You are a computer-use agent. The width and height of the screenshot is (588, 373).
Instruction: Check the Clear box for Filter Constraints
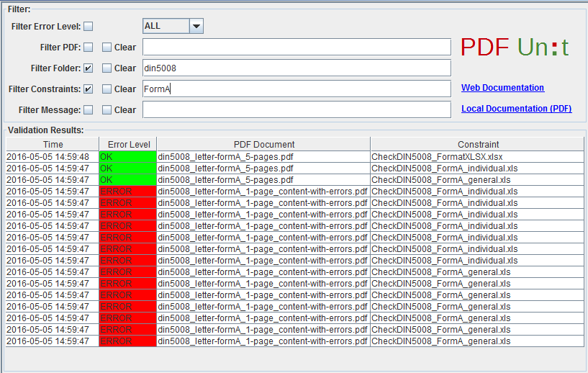tap(107, 89)
